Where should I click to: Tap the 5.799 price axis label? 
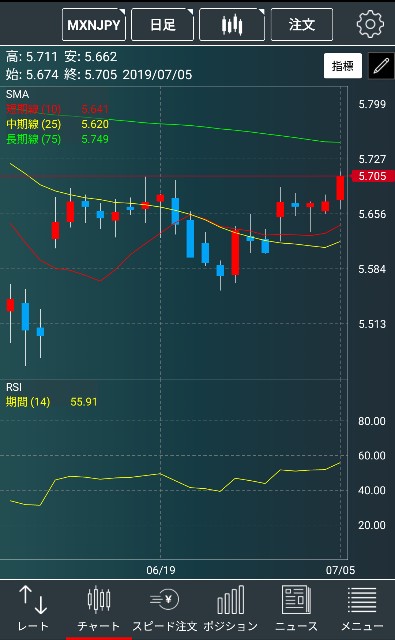click(x=372, y=104)
